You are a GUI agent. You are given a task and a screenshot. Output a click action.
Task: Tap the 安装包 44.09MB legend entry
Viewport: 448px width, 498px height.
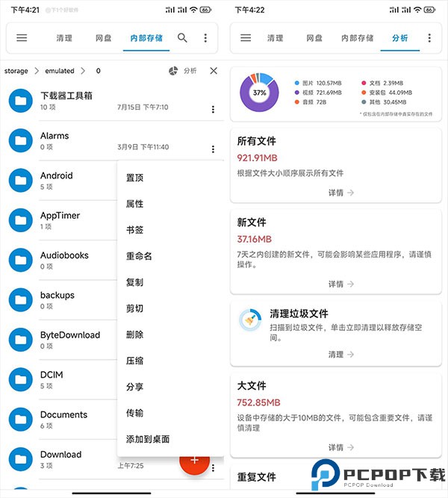pyautogui.click(x=387, y=93)
